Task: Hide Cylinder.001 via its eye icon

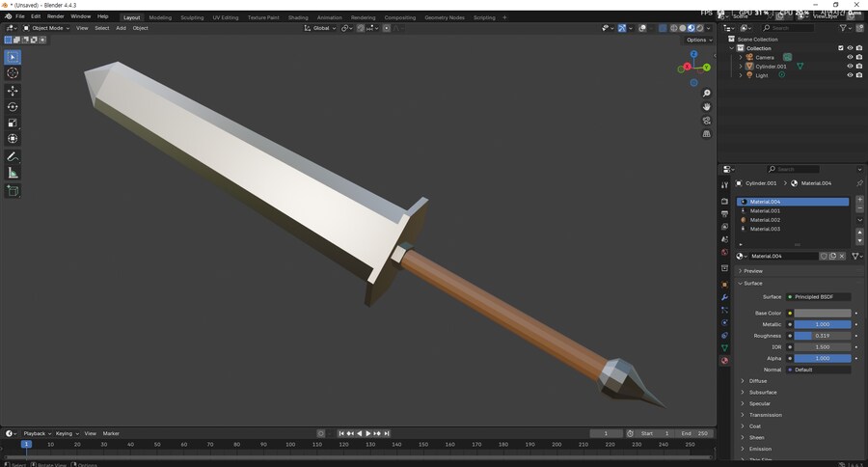Action: (x=850, y=66)
